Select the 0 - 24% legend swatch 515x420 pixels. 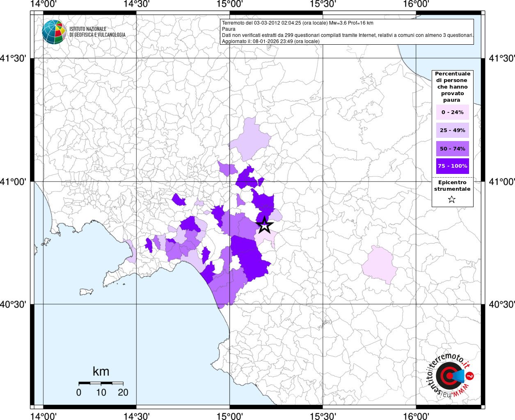[x=452, y=112]
